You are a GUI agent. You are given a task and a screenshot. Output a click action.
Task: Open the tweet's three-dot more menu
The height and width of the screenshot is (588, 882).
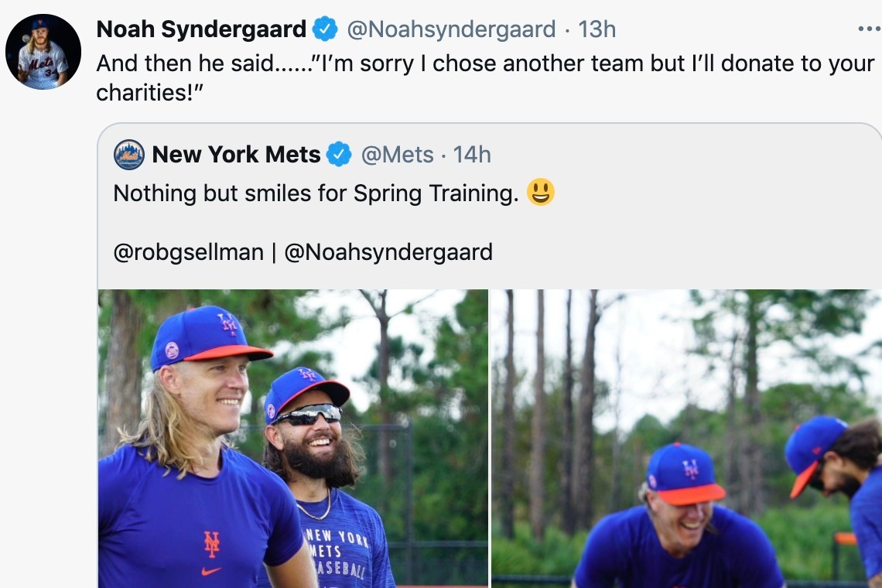(869, 29)
